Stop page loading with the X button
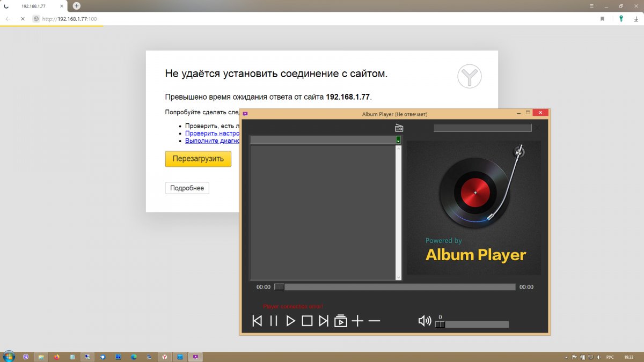The image size is (644, 362). [22, 19]
